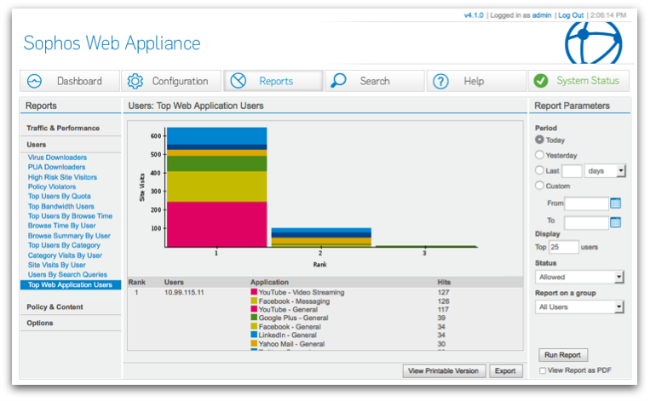This screenshot has width=650, height=401.
Task: Expand Policy & Content section
Action: click(x=55, y=307)
